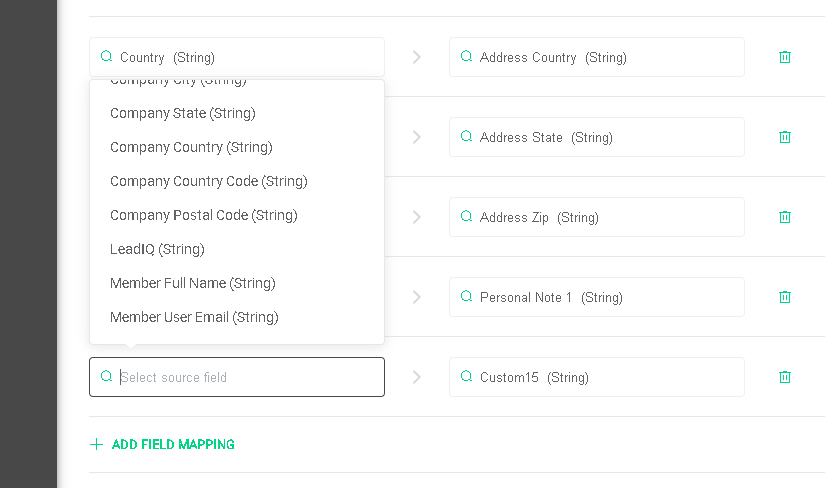This screenshot has width=840, height=488.
Task: Open the Address Zip destination dropdown
Action: tap(597, 217)
